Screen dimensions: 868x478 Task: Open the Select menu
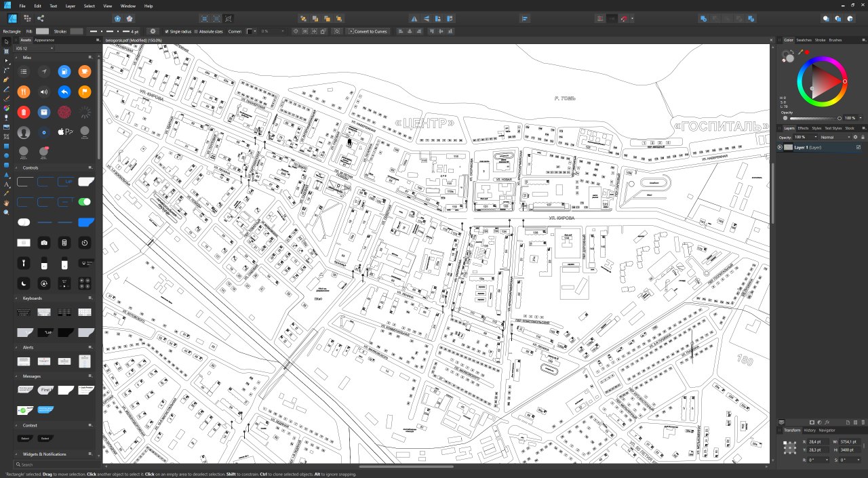tap(89, 5)
